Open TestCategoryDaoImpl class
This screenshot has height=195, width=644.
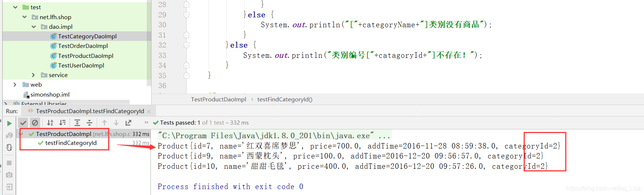point(87,36)
